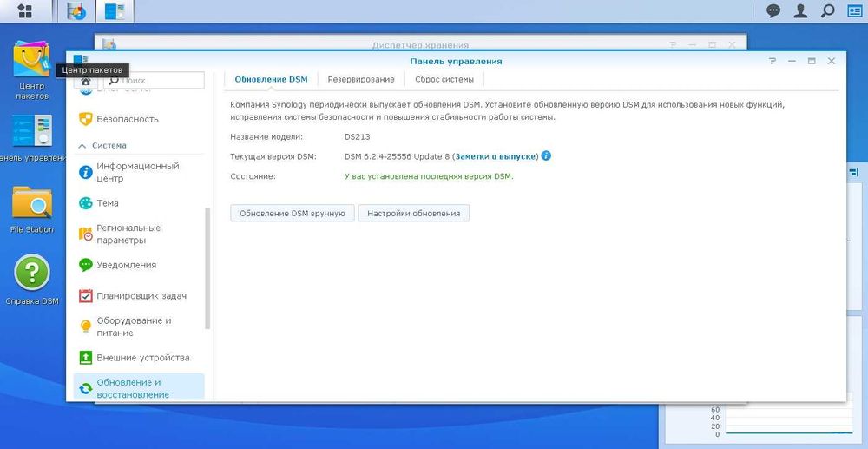Click the Control Panel help question mark
Viewport: 868px width, 449px height.
(773, 62)
